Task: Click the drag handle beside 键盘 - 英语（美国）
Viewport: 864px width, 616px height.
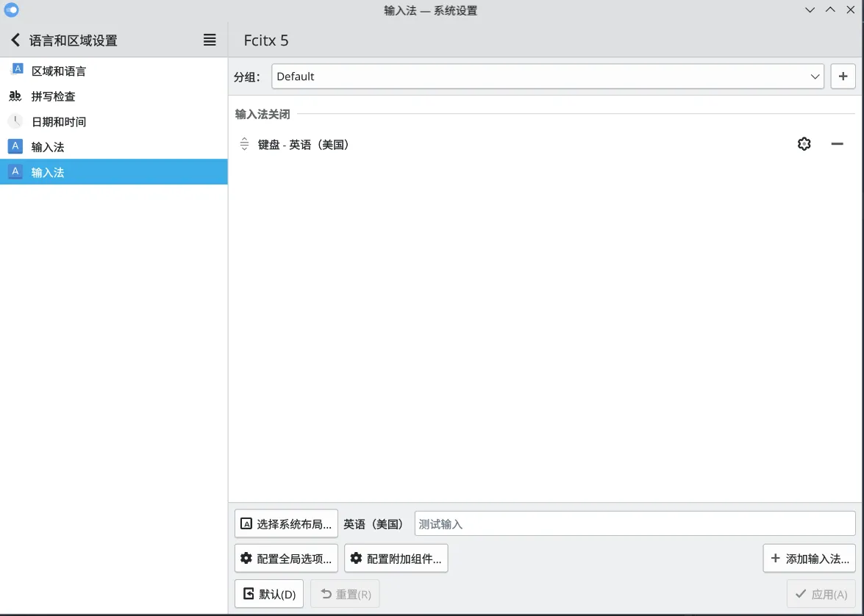Action: coord(244,145)
